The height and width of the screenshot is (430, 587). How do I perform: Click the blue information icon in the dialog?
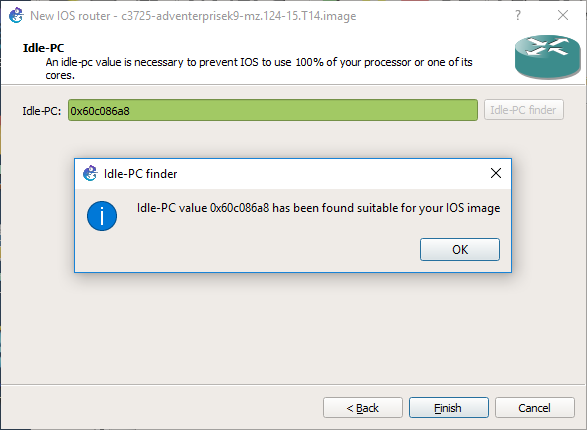click(102, 216)
